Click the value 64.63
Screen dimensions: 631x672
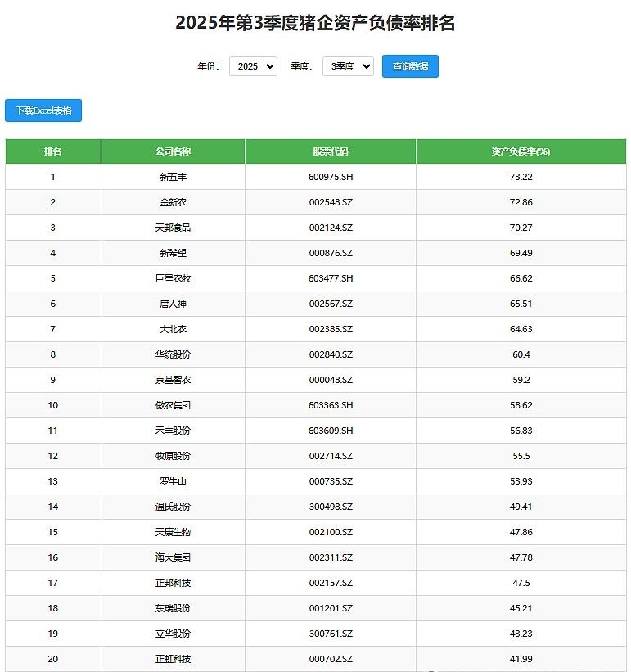[x=521, y=329]
